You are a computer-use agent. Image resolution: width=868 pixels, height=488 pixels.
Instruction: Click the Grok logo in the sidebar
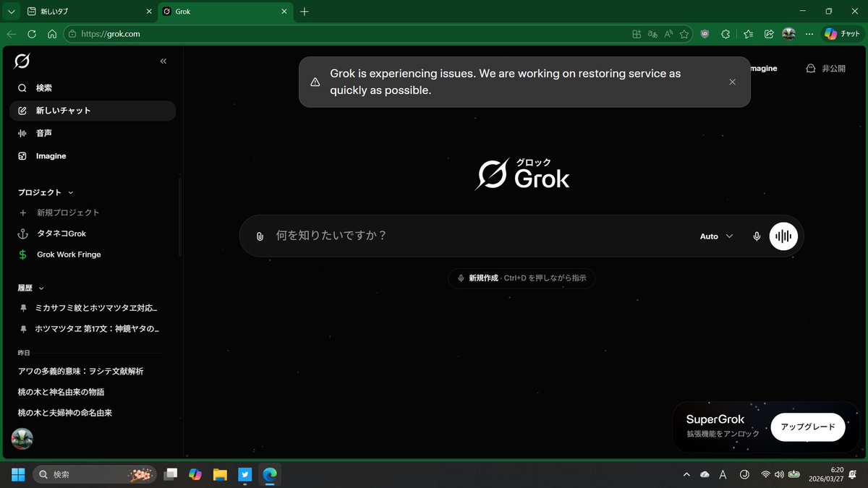pyautogui.click(x=22, y=61)
